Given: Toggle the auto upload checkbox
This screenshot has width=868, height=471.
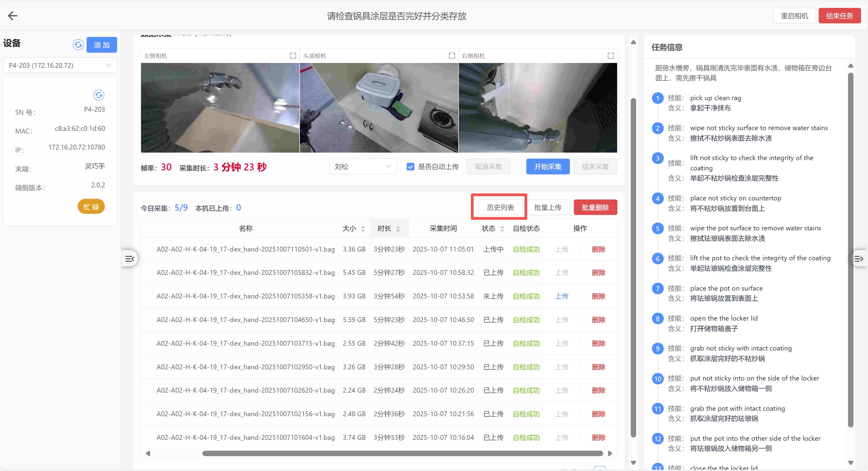Looking at the screenshot, I should point(410,166).
